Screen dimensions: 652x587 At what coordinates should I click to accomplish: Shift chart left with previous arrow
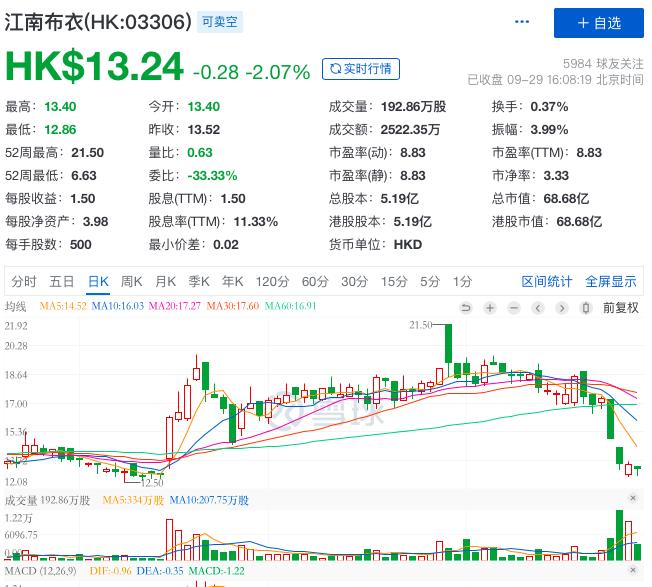tap(538, 308)
